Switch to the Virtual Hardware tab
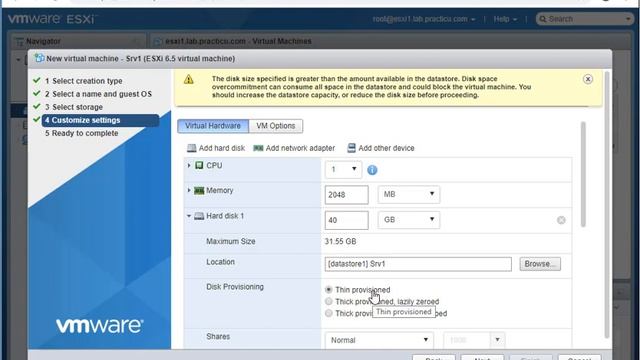The image size is (640, 360). (x=213, y=126)
